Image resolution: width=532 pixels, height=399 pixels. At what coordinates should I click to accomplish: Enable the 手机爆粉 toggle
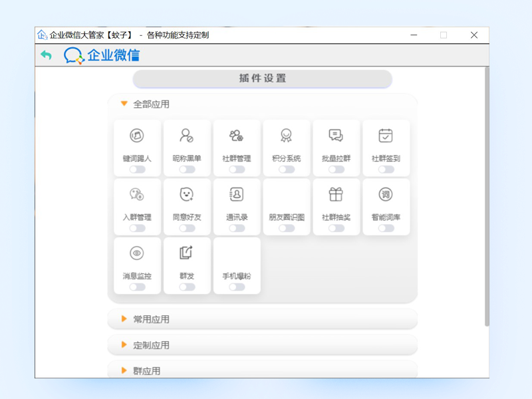point(236,287)
